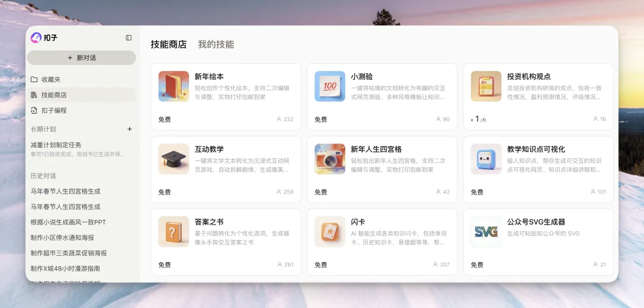This screenshot has width=644, height=308.
Task: Click the 101 user count on 教学知识点可视化
Action: point(598,191)
